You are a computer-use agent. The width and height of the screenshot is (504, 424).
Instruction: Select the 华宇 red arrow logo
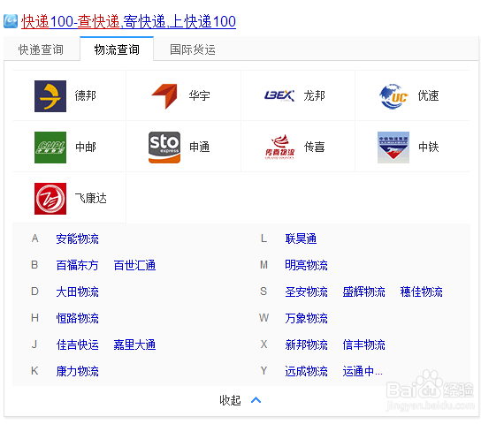164,96
